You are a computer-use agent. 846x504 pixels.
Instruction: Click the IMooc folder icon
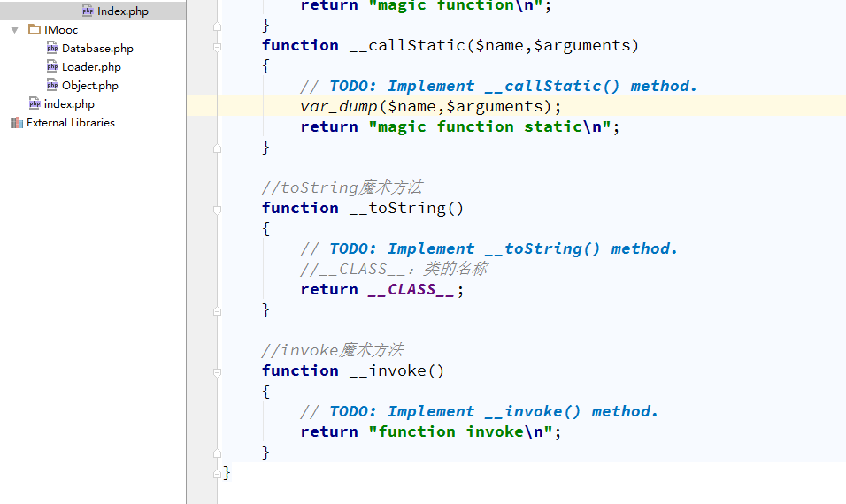tap(35, 29)
